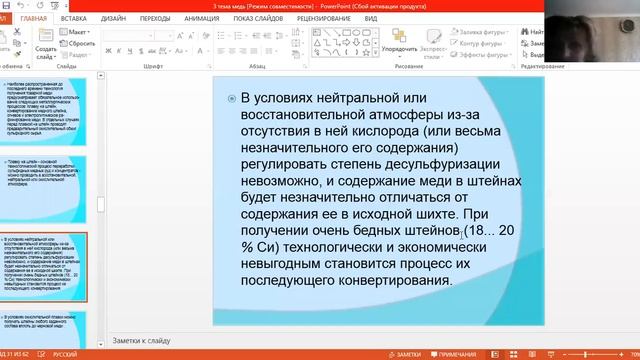Screen dimensions: 640x360
Task: Open the ПРИМЕЧАНИЯ comments pane
Action: tap(453, 354)
